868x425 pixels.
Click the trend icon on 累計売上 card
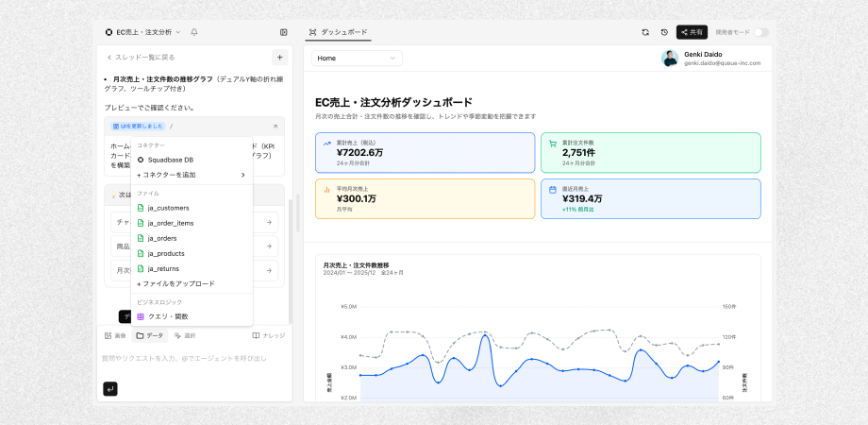point(327,144)
